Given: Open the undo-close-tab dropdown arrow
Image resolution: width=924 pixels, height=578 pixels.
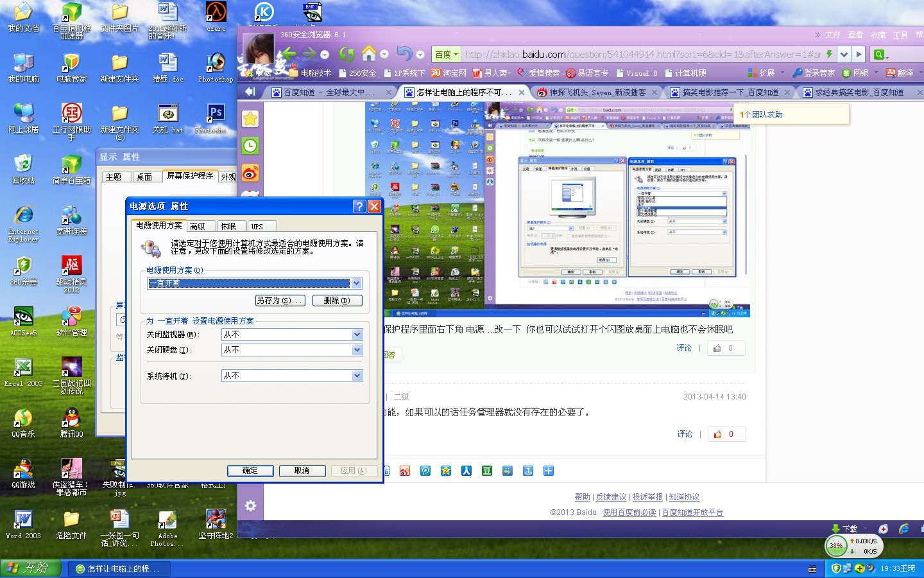Looking at the screenshot, I should pos(420,55).
